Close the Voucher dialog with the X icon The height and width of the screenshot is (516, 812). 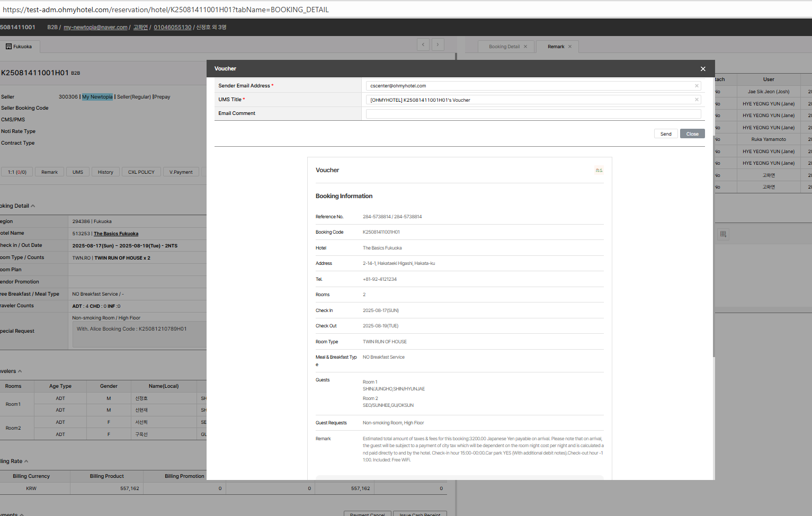[703, 69]
